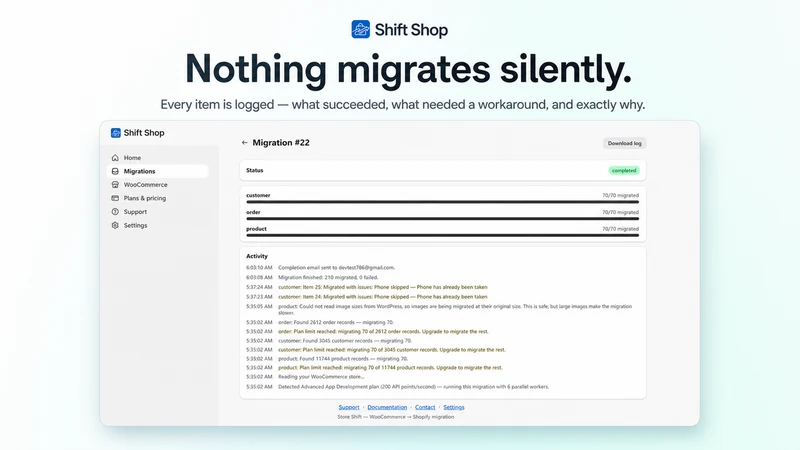Click the Activity heading

pos(257,256)
